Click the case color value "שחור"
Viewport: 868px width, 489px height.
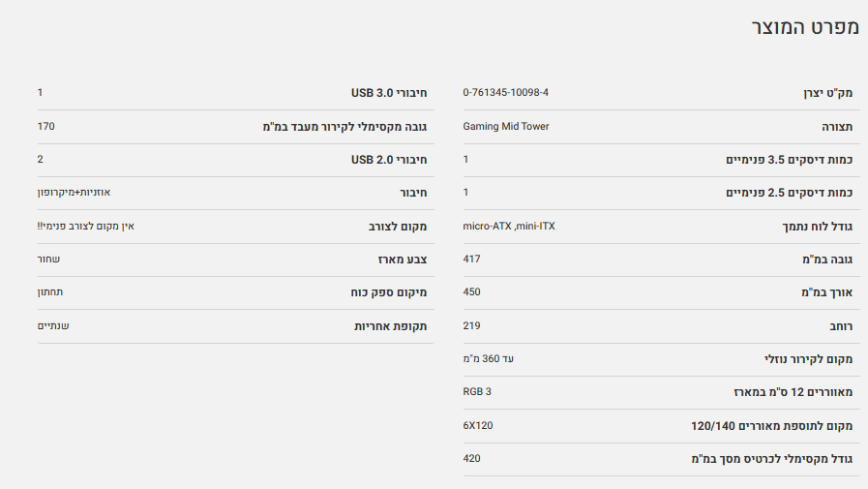coord(48,260)
